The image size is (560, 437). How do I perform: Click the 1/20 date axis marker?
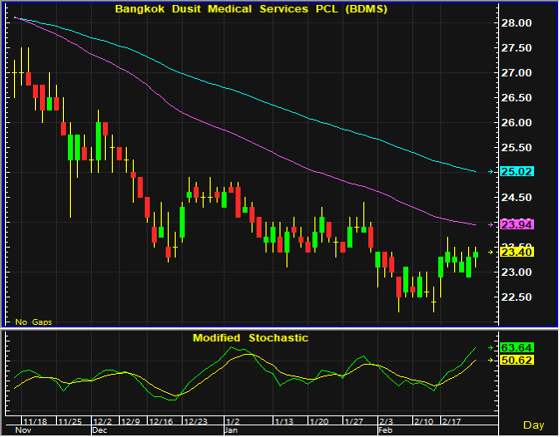click(x=319, y=421)
